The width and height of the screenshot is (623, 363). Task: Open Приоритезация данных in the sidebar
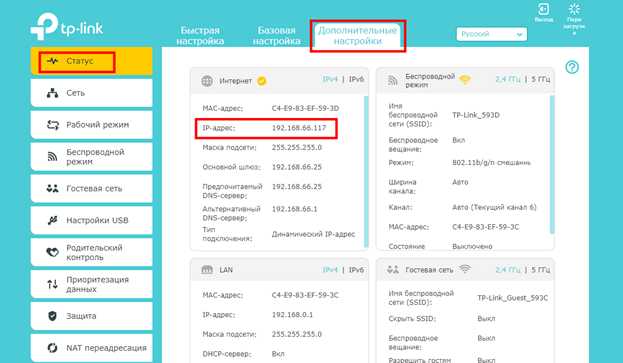91,284
